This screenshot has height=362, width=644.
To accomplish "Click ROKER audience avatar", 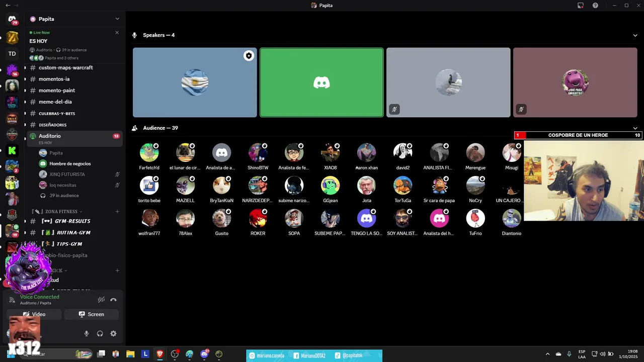I will coord(258,219).
